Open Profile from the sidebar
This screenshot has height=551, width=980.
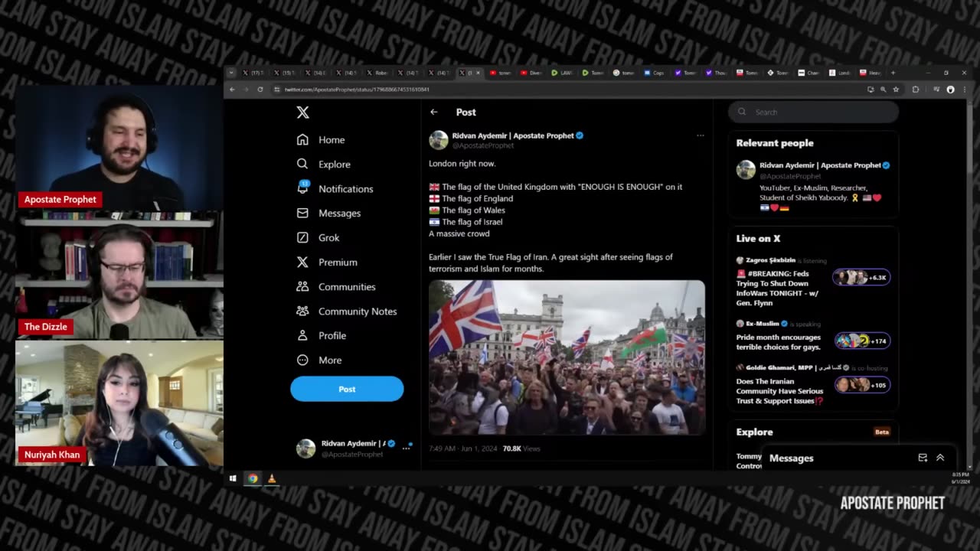click(x=321, y=336)
